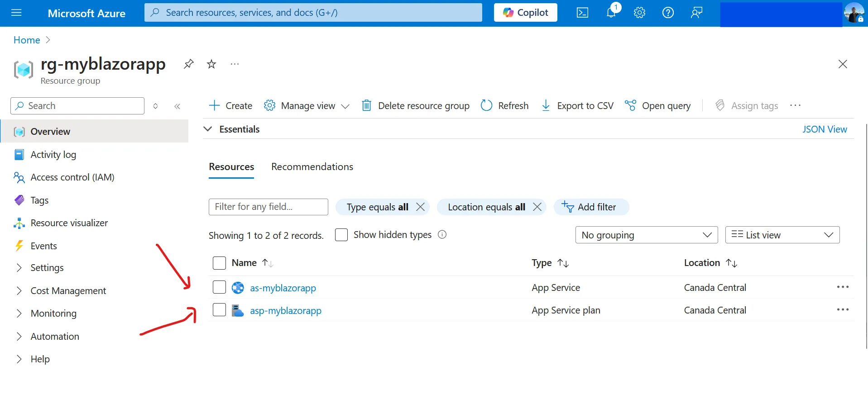The width and height of the screenshot is (868, 399).
Task: Click Open query
Action: tap(657, 106)
